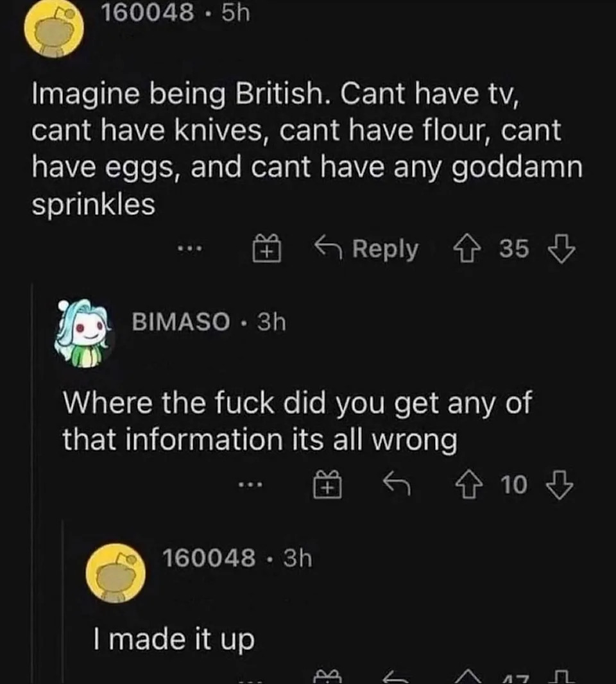Click the '5h' timestamp on the top comment
The width and height of the screenshot is (616, 684).
point(234,13)
